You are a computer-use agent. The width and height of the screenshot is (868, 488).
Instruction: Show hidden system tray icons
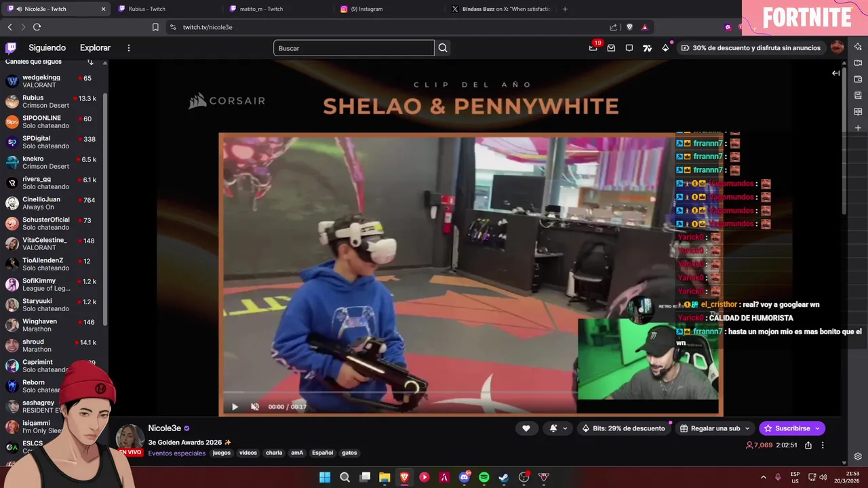coord(763,477)
